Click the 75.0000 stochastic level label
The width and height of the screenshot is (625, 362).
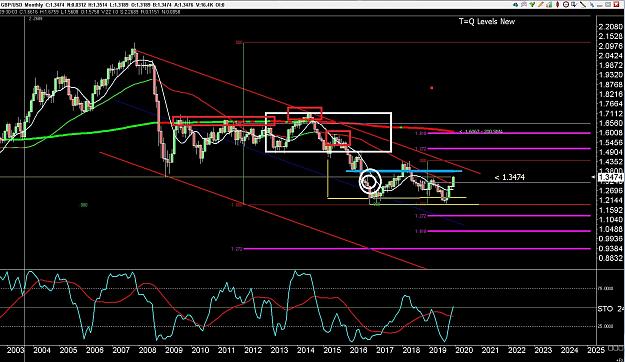605,288
